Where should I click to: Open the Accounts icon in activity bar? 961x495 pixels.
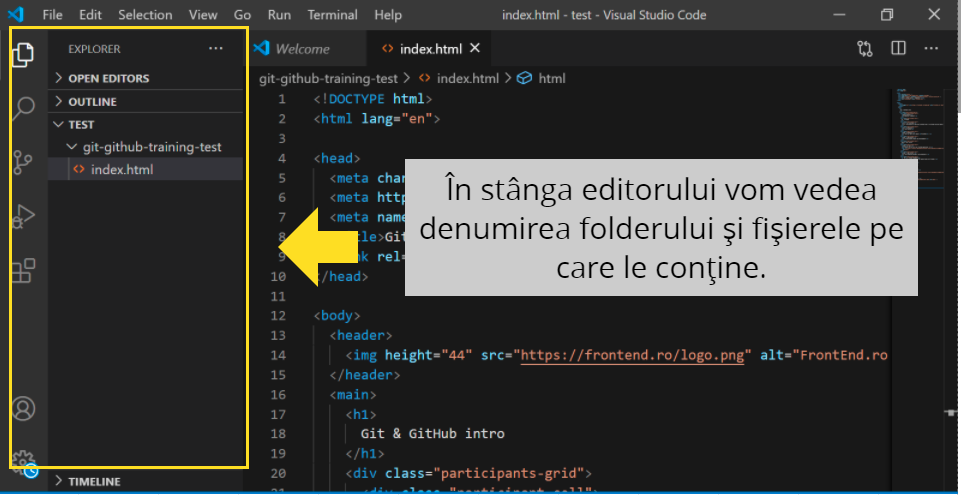click(23, 409)
